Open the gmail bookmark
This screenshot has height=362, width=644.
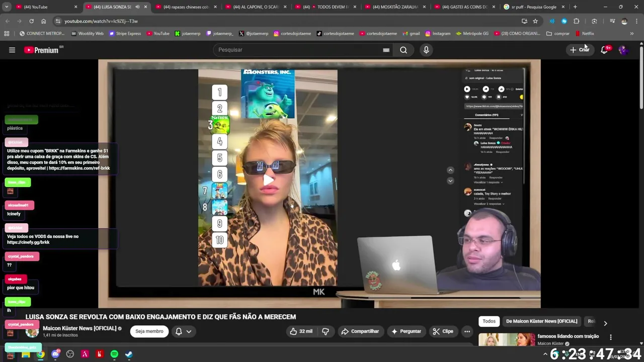tap(411, 34)
